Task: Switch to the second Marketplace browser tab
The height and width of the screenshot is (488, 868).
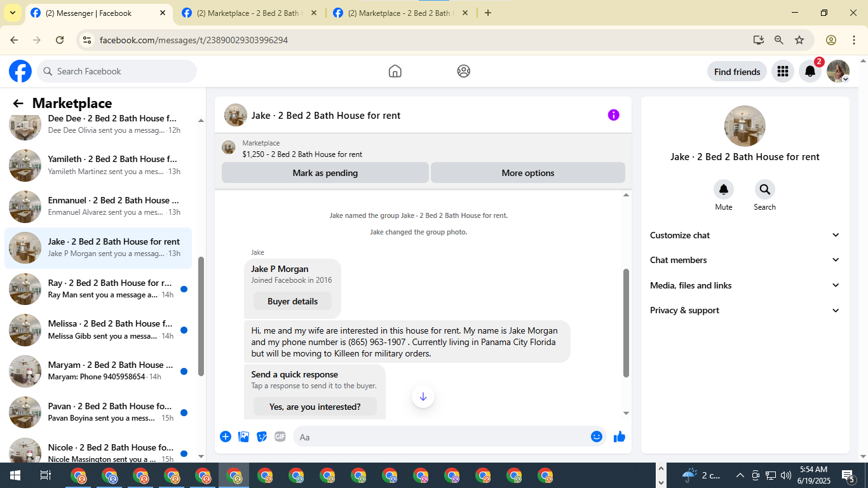Action: pyautogui.click(x=249, y=13)
